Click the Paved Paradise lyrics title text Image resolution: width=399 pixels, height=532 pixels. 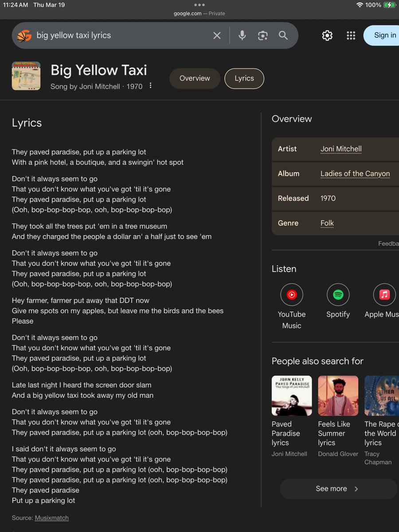tap(286, 434)
